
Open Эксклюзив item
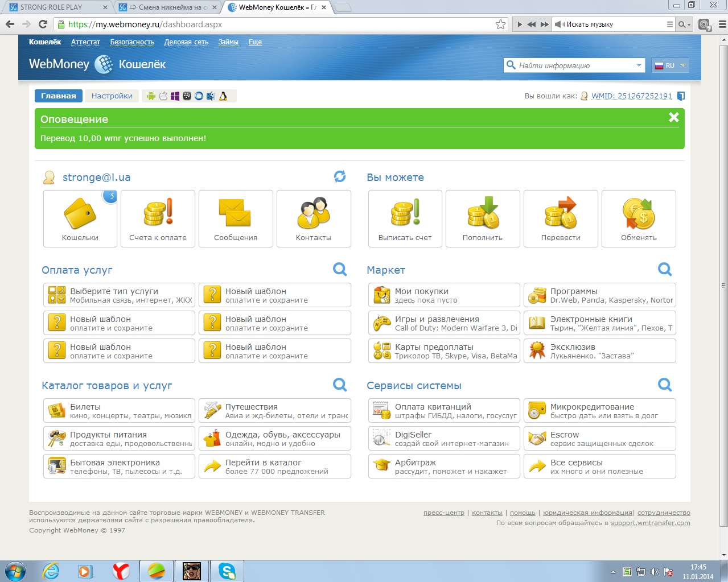click(600, 351)
